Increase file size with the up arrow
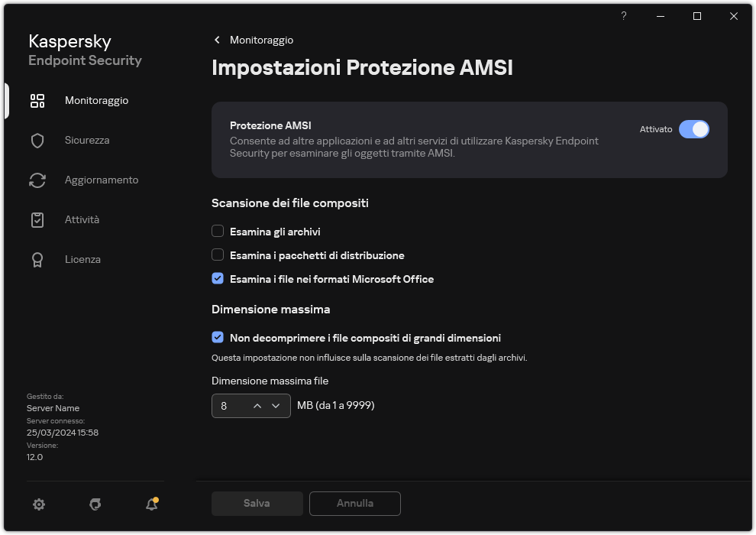The width and height of the screenshot is (756, 535). pyautogui.click(x=257, y=406)
